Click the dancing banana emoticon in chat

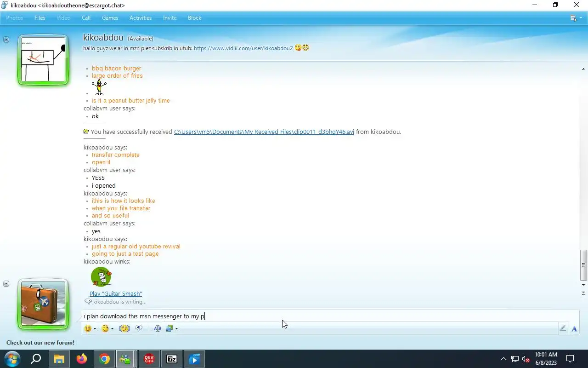[x=99, y=86]
